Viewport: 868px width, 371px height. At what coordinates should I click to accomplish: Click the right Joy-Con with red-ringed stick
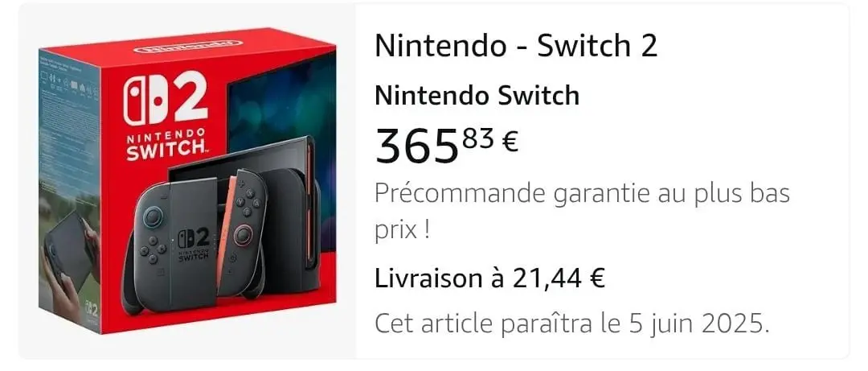coord(241,232)
